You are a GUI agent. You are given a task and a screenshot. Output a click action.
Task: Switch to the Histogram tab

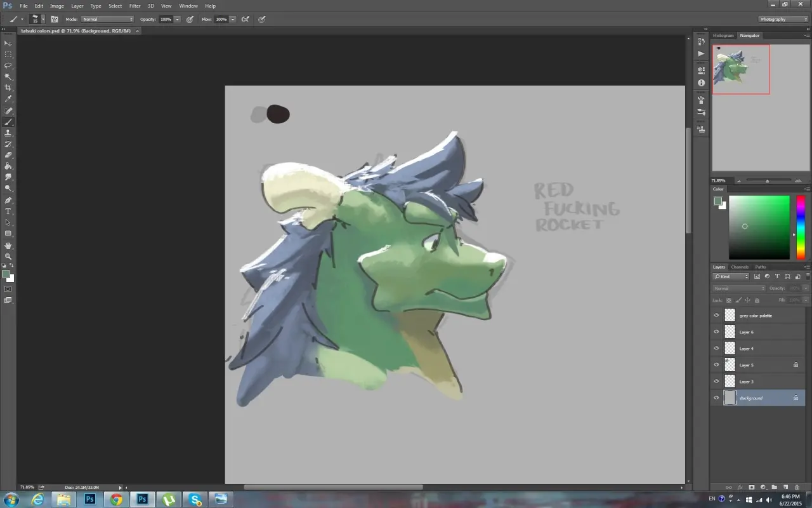[x=723, y=36]
